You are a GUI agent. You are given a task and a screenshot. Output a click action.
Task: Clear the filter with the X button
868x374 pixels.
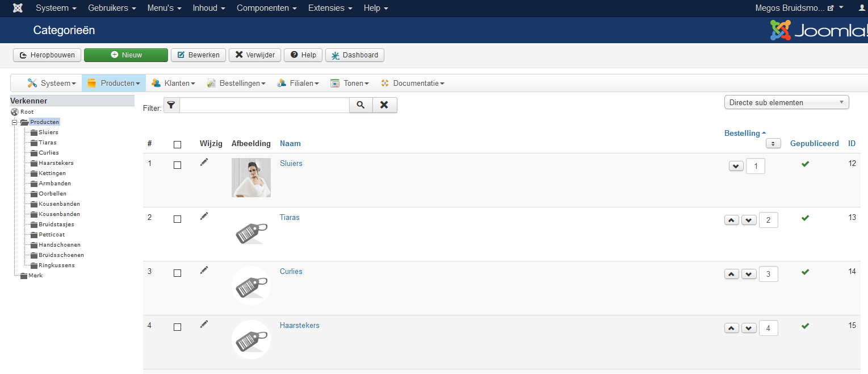[384, 105]
